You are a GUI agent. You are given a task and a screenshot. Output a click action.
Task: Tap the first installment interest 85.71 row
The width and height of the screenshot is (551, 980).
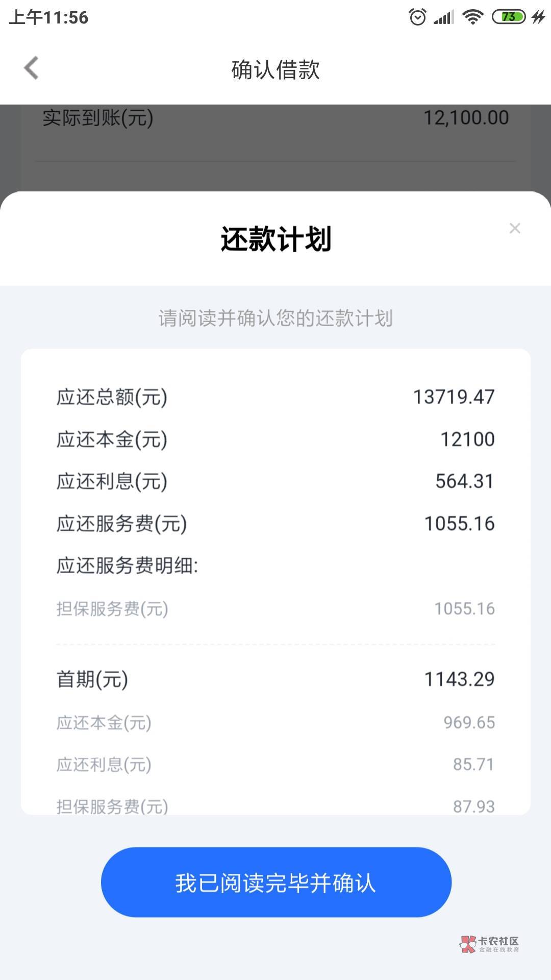[275, 765]
